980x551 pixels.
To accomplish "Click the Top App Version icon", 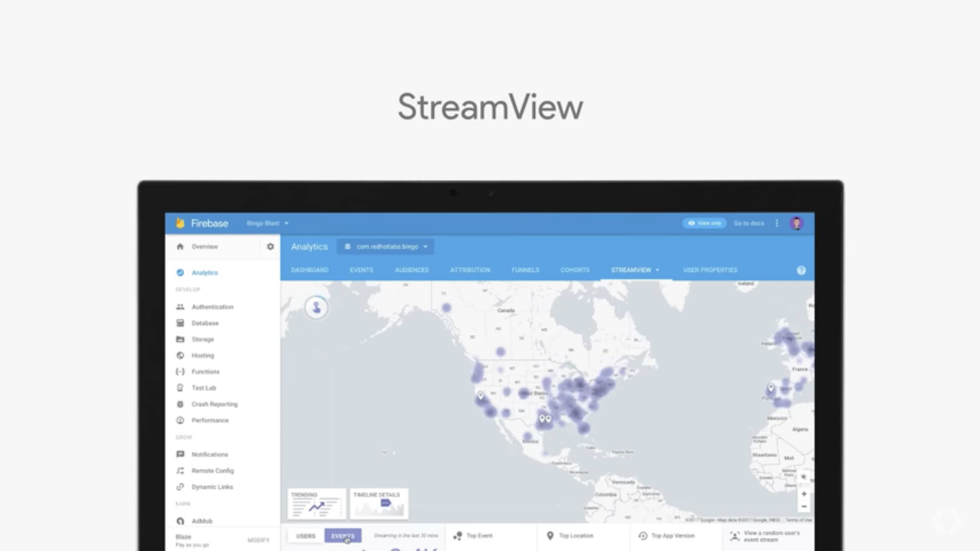I will [643, 536].
